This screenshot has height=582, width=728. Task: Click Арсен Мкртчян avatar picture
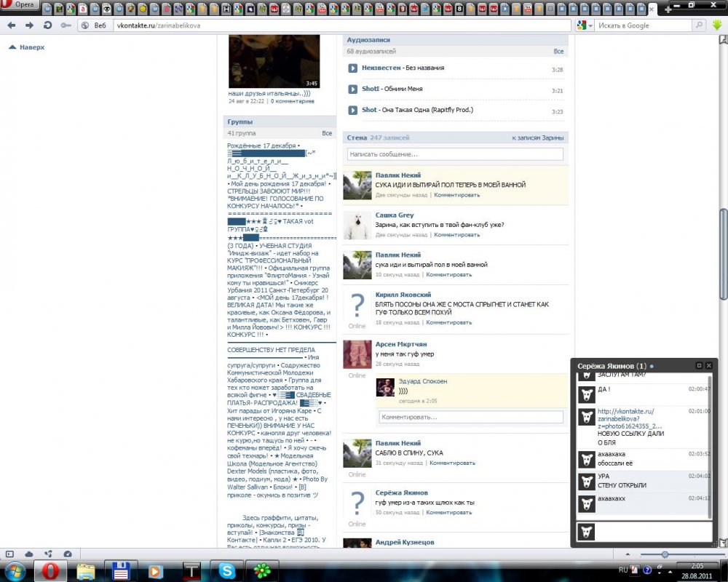(357, 354)
